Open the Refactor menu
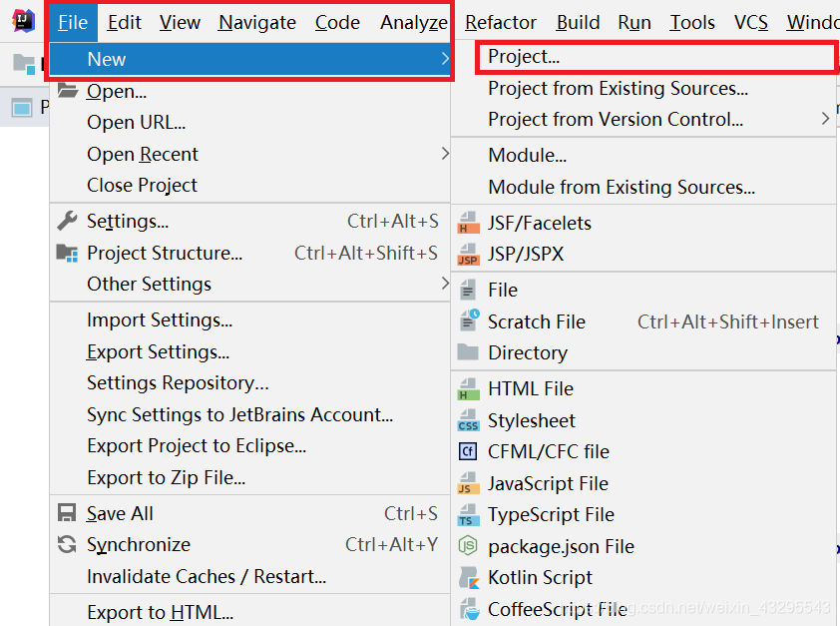 click(500, 22)
